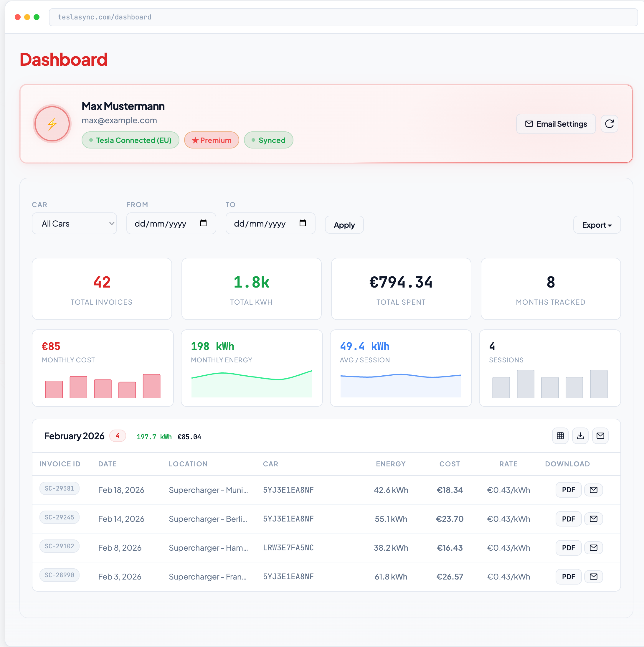Click the Premium membership badge
The width and height of the screenshot is (644, 647).
tap(211, 140)
